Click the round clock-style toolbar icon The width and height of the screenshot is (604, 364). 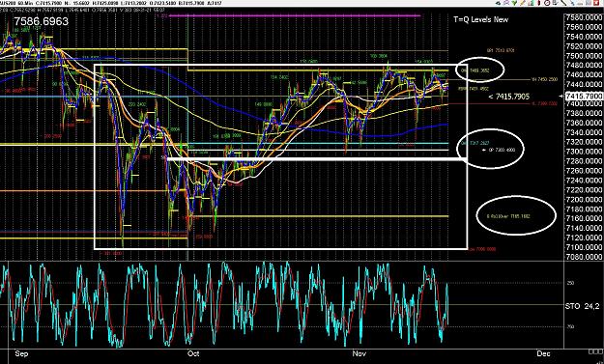547,3
